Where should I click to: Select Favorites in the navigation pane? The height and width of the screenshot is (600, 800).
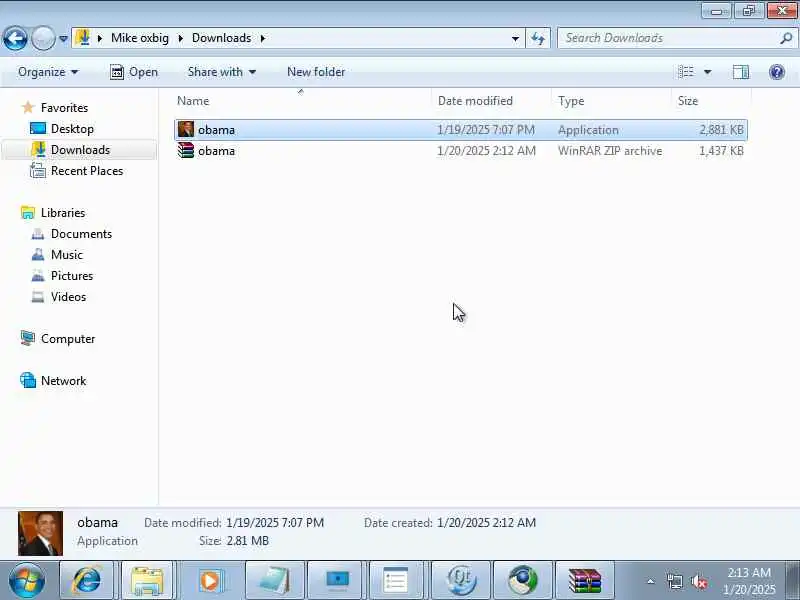[64, 108]
